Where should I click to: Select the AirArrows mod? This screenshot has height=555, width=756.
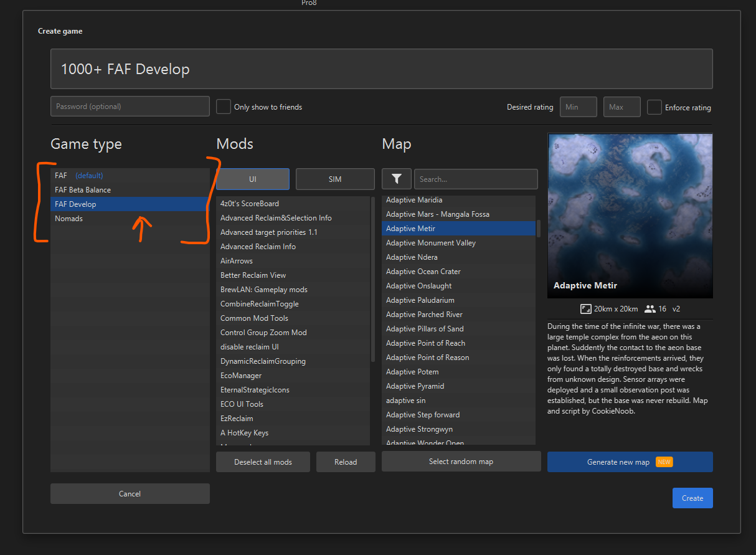click(293, 261)
